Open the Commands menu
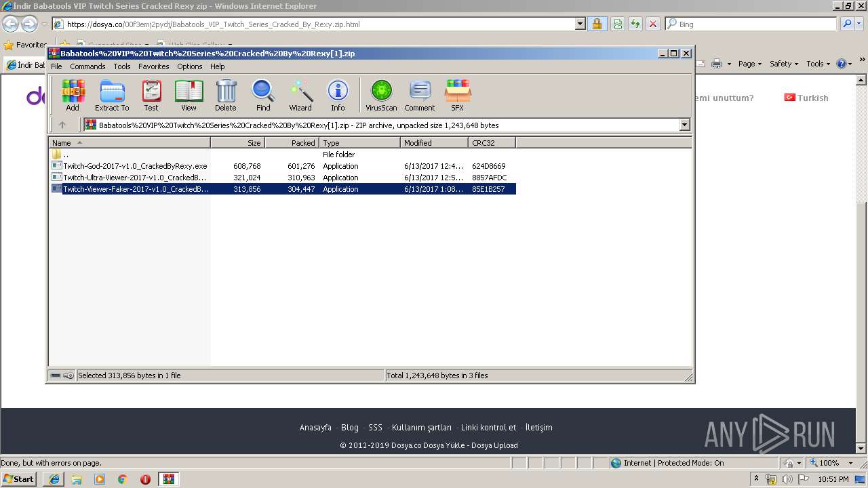Viewport: 868px width, 488px height. point(87,66)
